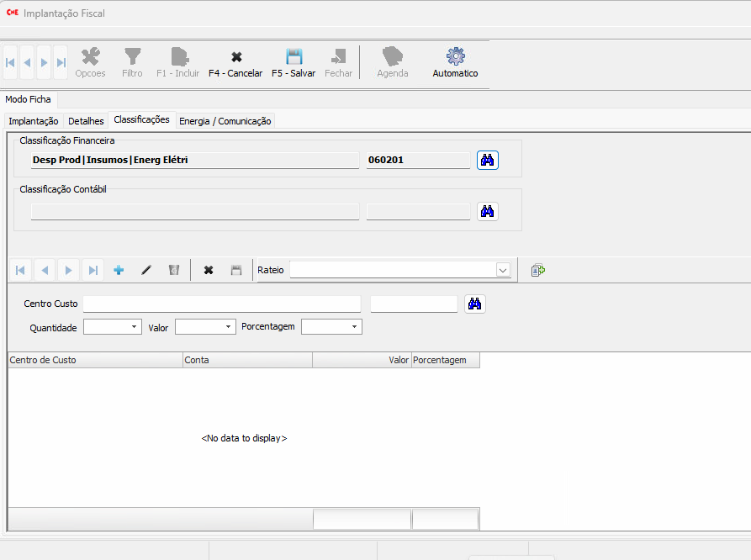751x560 pixels.
Task: Click the copy icon right of Rateio dropdown
Action: point(538,270)
